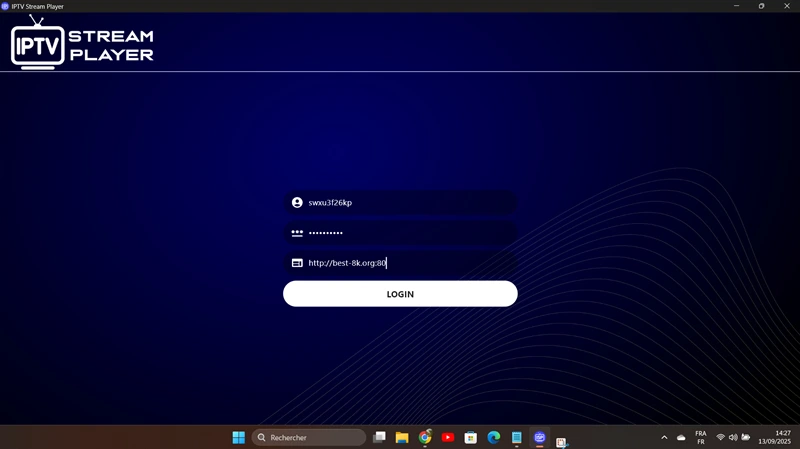Click the user avatar icon in username field
The height and width of the screenshot is (449, 800).
pos(297,203)
